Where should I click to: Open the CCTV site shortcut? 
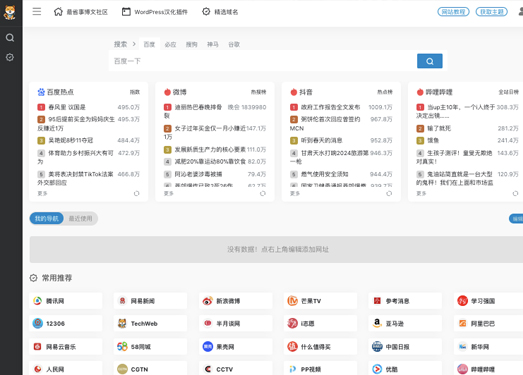[235, 369]
